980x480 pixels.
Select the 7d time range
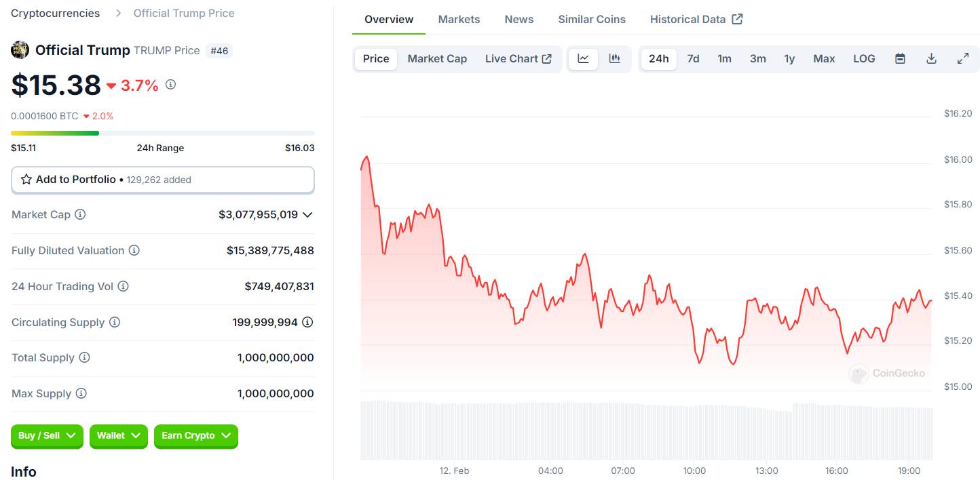pos(693,59)
